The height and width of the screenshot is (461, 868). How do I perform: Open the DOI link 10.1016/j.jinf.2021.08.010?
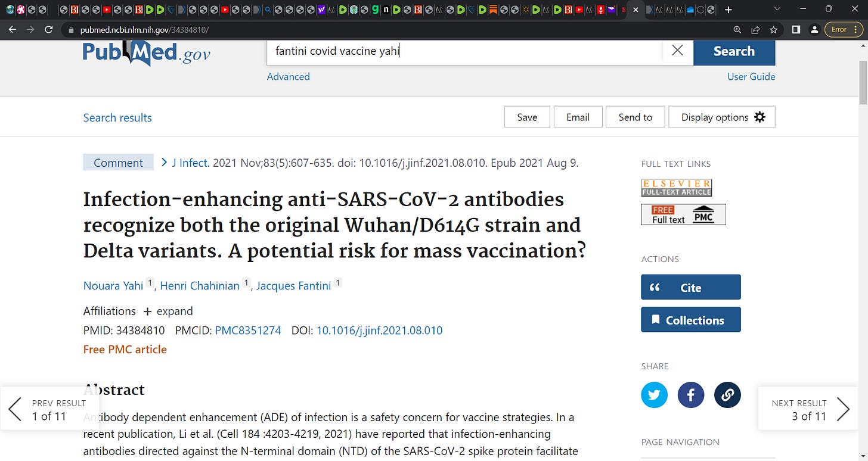coord(380,330)
